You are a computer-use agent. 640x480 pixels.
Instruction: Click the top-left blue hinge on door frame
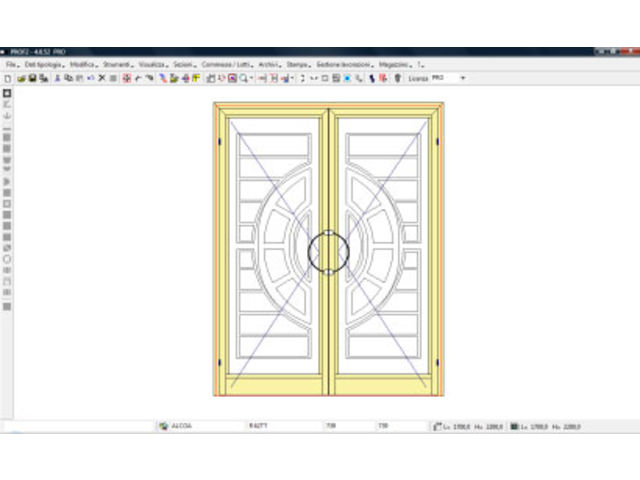pyautogui.click(x=220, y=141)
